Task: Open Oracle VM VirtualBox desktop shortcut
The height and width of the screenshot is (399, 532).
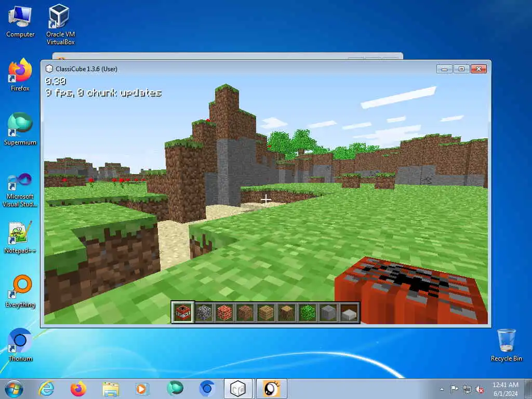Action: coord(60,24)
